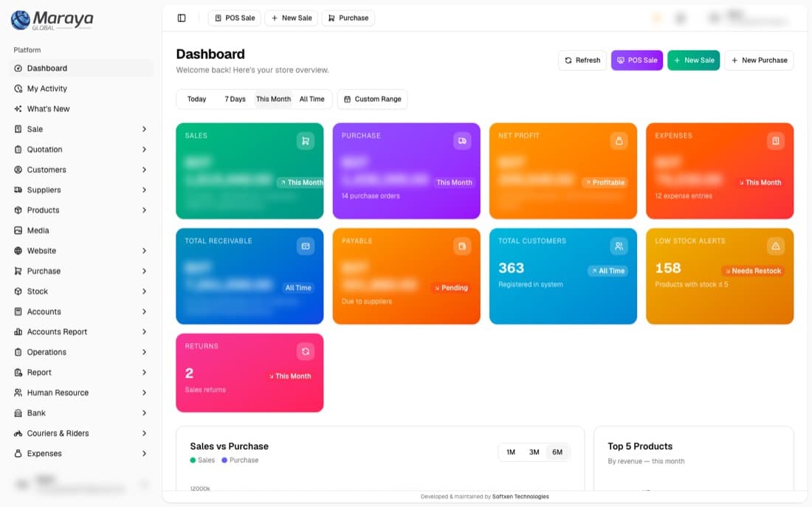Viewport: 812px width, 507px height.
Task: Toggle the green Sales legend marker
Action: [x=193, y=460]
